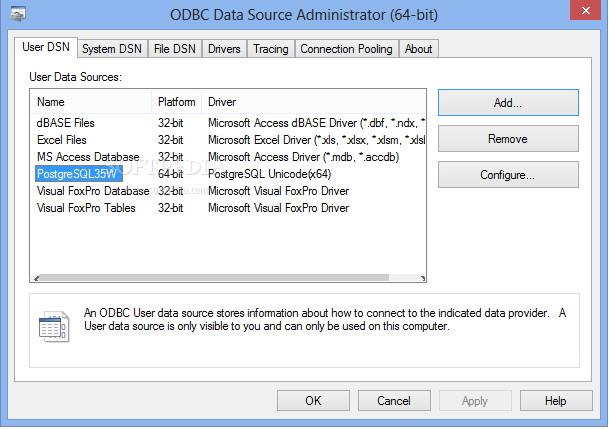Select the dBASE Files data source
Viewport: 609px width, 429px height.
[x=65, y=123]
